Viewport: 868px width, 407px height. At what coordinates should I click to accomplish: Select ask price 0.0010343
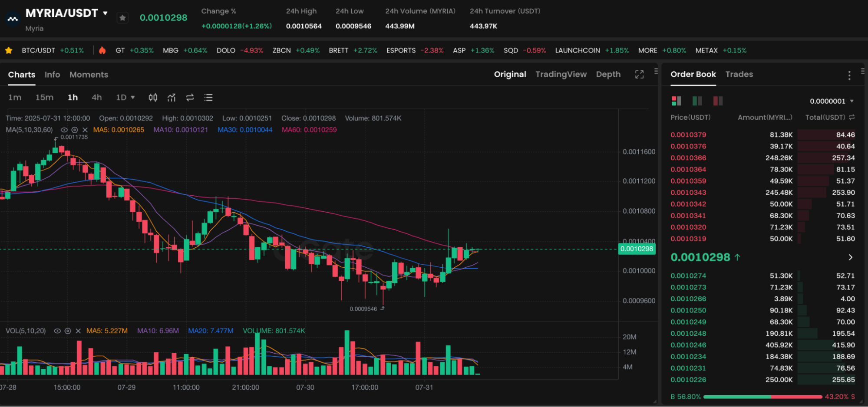[x=688, y=193]
